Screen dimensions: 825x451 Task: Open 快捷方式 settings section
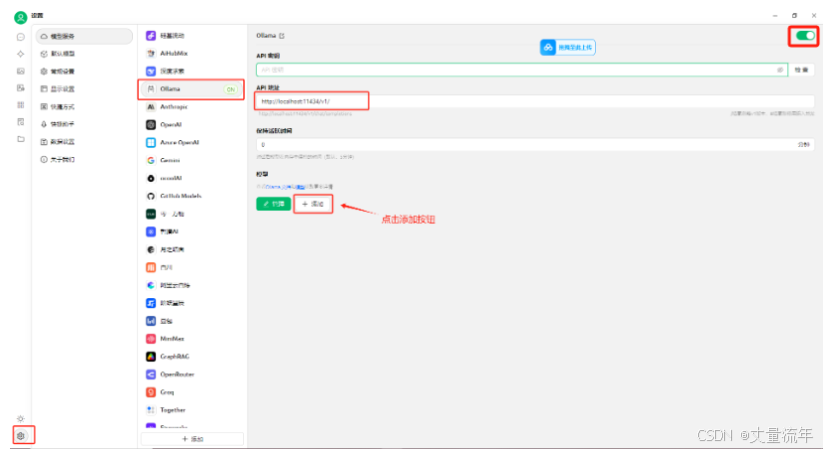click(x=84, y=107)
